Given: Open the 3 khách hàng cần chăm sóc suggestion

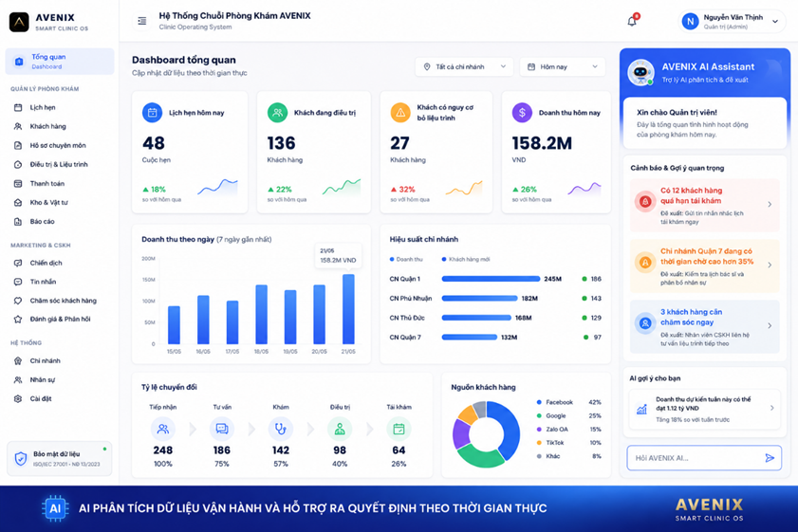Looking at the screenshot, I should click(704, 326).
